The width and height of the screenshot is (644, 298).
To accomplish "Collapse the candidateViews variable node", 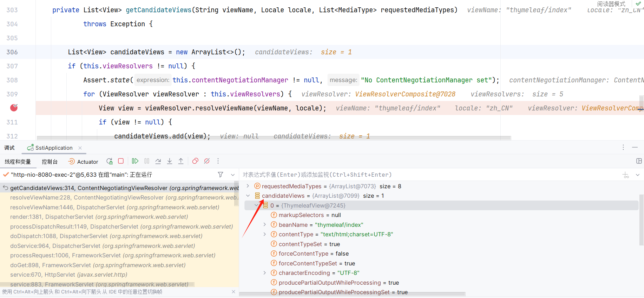I will click(x=248, y=196).
